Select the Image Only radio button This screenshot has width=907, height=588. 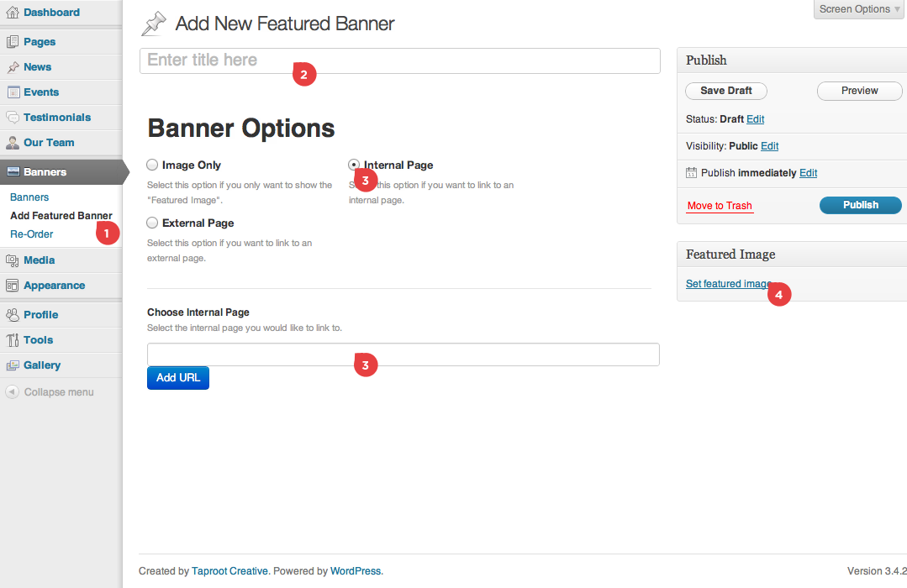152,165
